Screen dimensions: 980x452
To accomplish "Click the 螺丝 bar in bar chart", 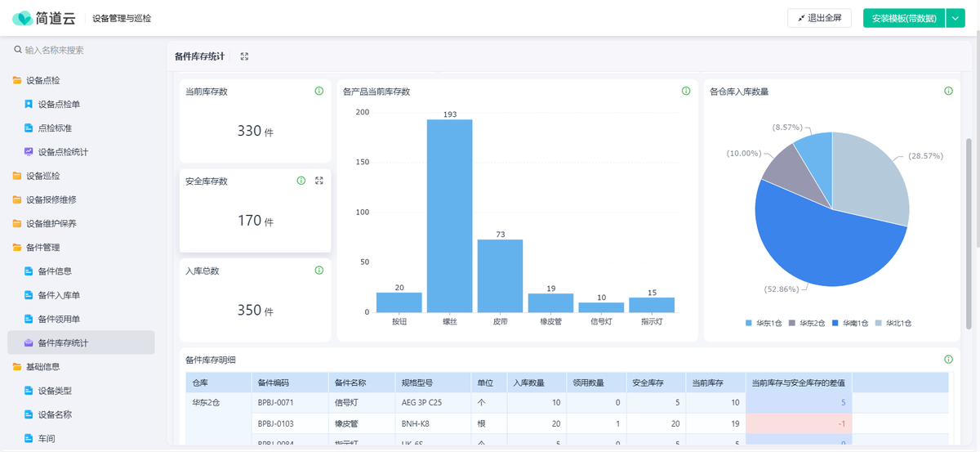I will point(449,216).
